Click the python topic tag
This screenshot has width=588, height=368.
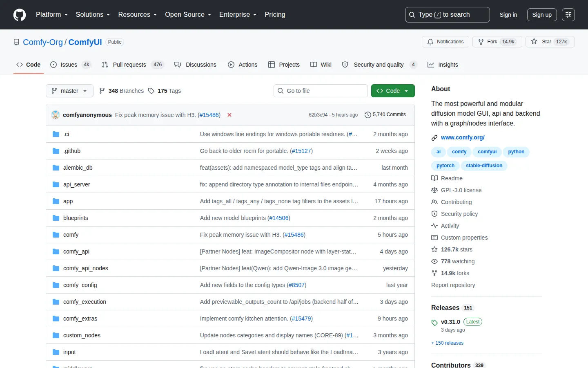pyautogui.click(x=516, y=152)
